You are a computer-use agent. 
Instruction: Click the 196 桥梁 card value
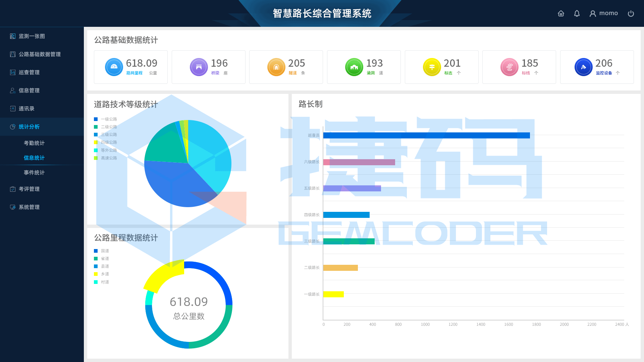(x=219, y=63)
